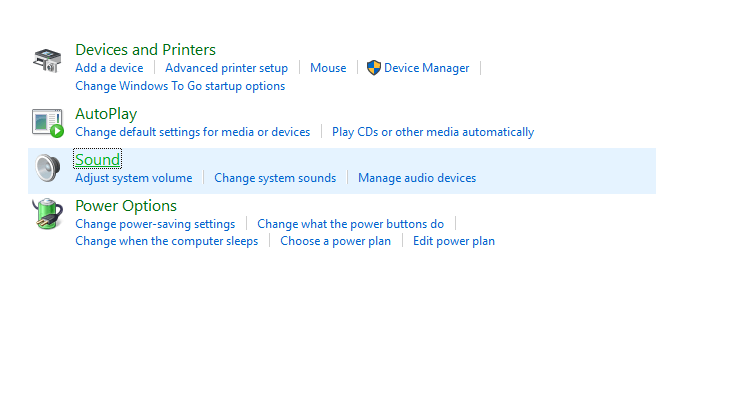The width and height of the screenshot is (729, 413).
Task: Choose Change default settings for media or devices
Action: point(192,132)
